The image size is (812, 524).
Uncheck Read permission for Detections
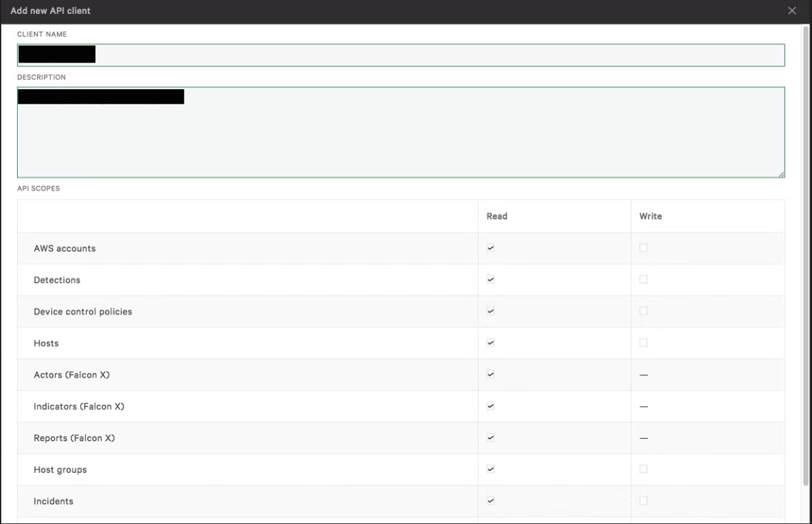490,279
